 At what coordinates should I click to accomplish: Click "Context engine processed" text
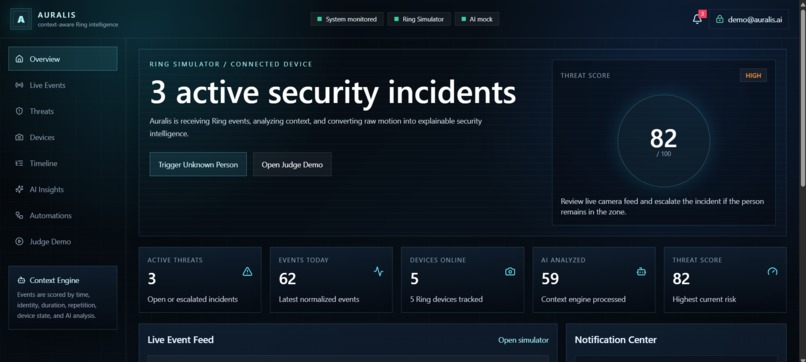(583, 299)
